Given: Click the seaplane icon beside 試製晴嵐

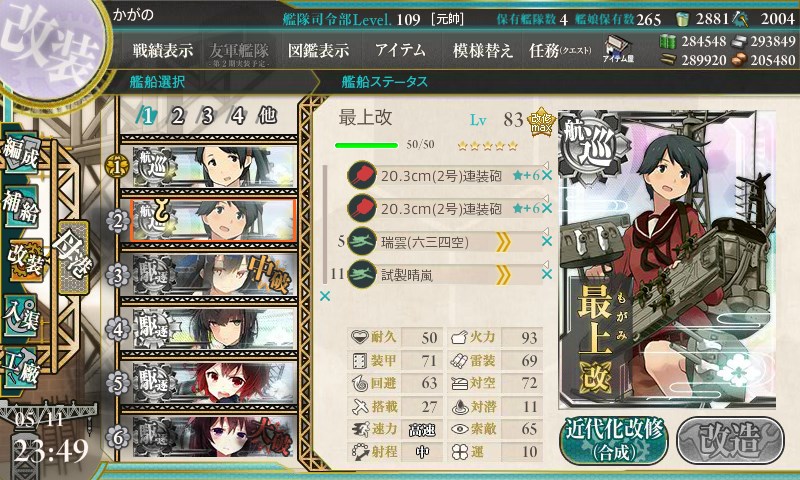Looking at the screenshot, I should pos(362,274).
